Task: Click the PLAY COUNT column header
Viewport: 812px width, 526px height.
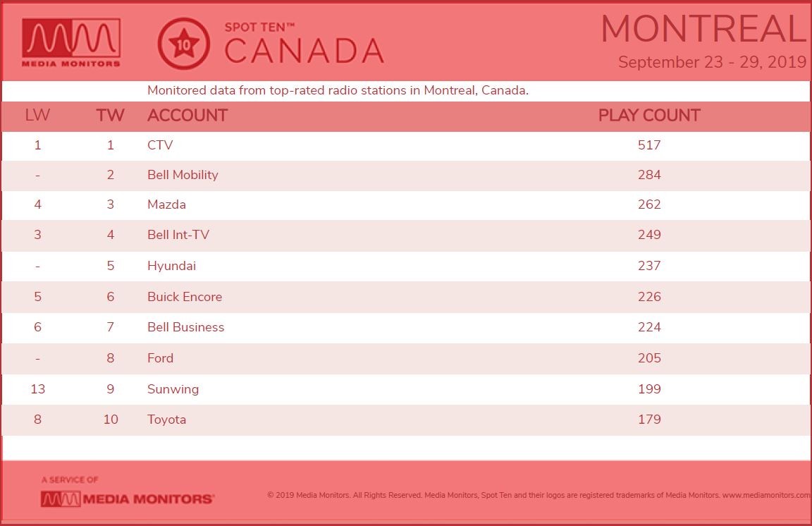Action: point(649,115)
